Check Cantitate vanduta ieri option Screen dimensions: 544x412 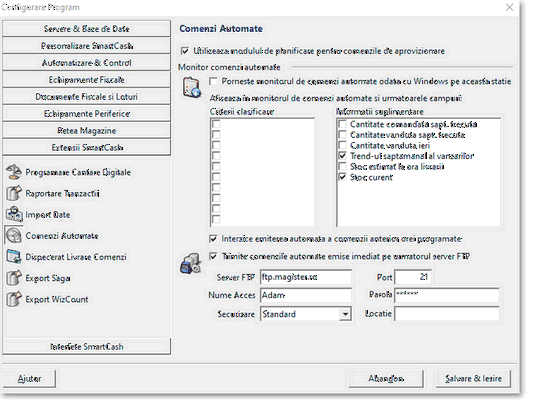(x=342, y=145)
